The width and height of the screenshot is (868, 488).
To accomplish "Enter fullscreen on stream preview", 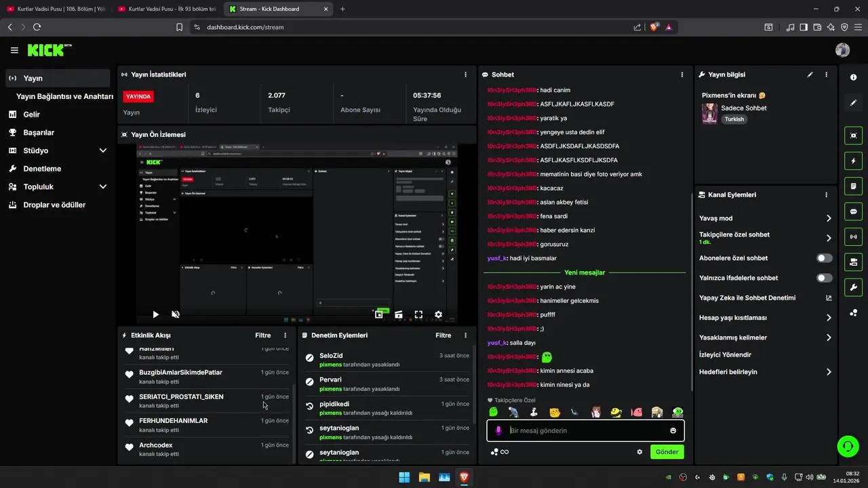I will coord(418,314).
